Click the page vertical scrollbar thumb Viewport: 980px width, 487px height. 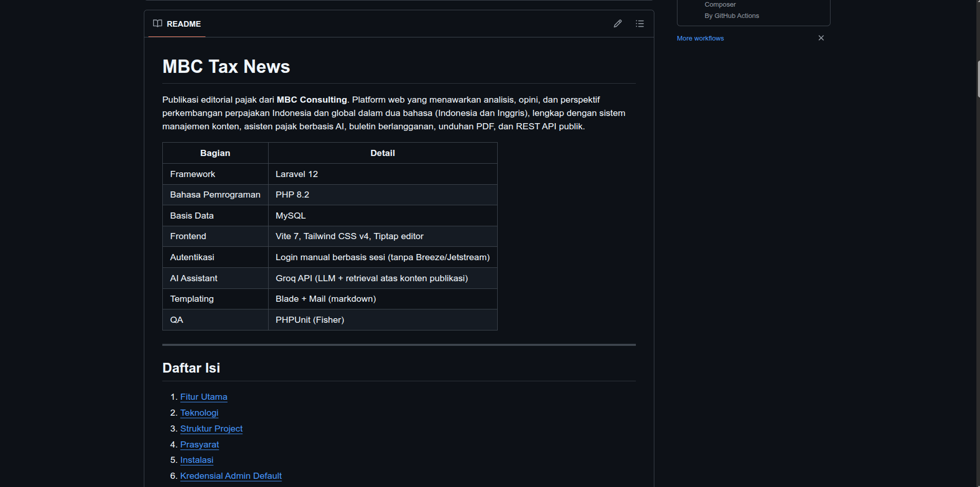(978, 79)
